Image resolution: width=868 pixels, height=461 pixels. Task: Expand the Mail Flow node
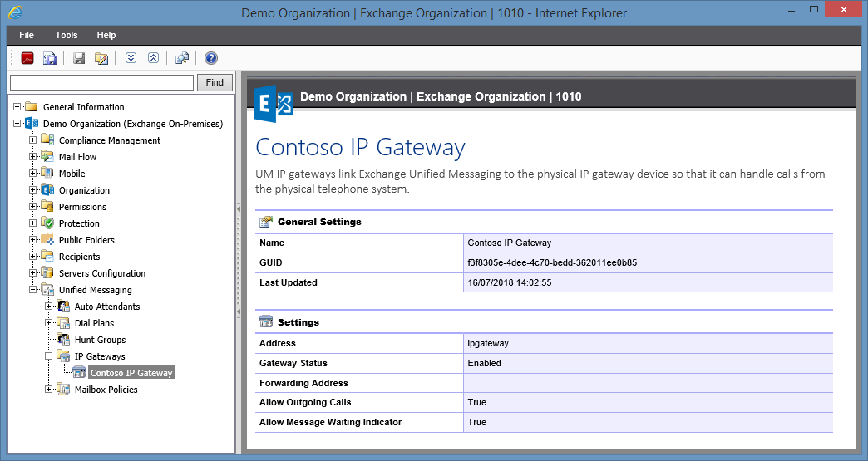pos(32,156)
